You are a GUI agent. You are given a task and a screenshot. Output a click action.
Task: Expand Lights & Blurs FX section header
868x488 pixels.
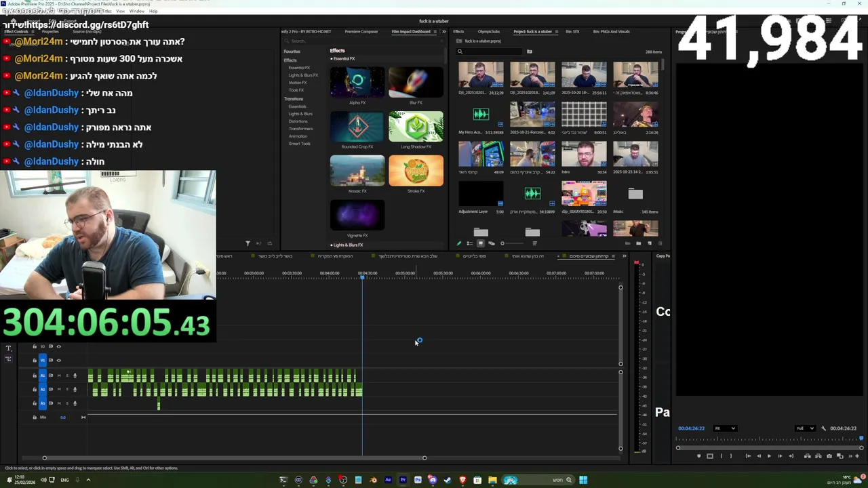pos(347,245)
